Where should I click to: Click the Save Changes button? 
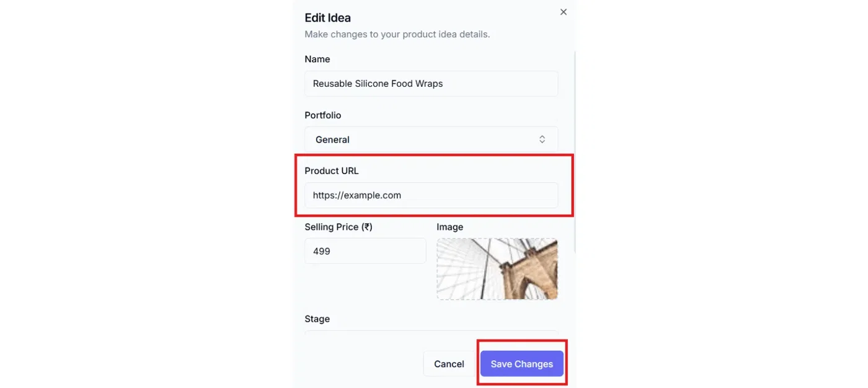[x=521, y=364]
